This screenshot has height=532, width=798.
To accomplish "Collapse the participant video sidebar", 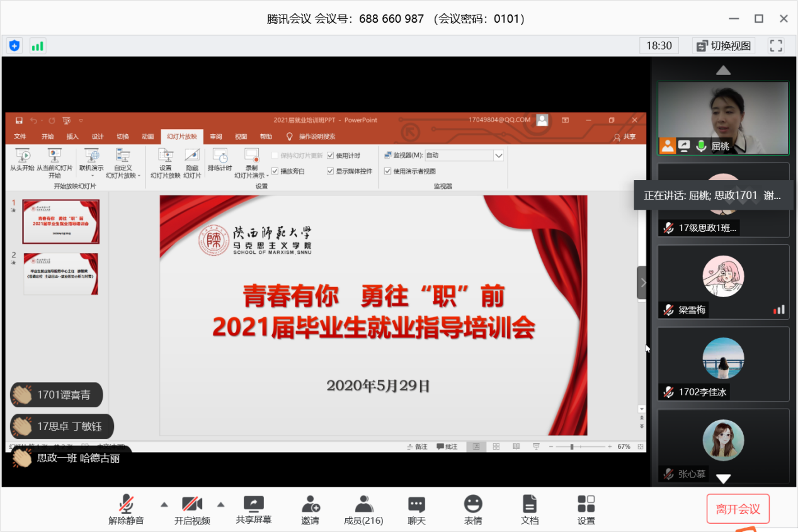I will pos(642,282).
